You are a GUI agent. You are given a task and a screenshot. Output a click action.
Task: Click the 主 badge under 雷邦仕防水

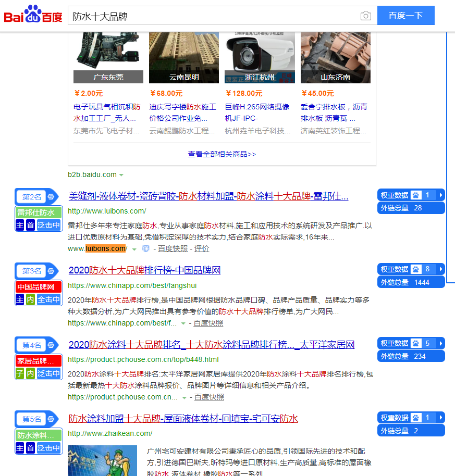tap(20, 226)
